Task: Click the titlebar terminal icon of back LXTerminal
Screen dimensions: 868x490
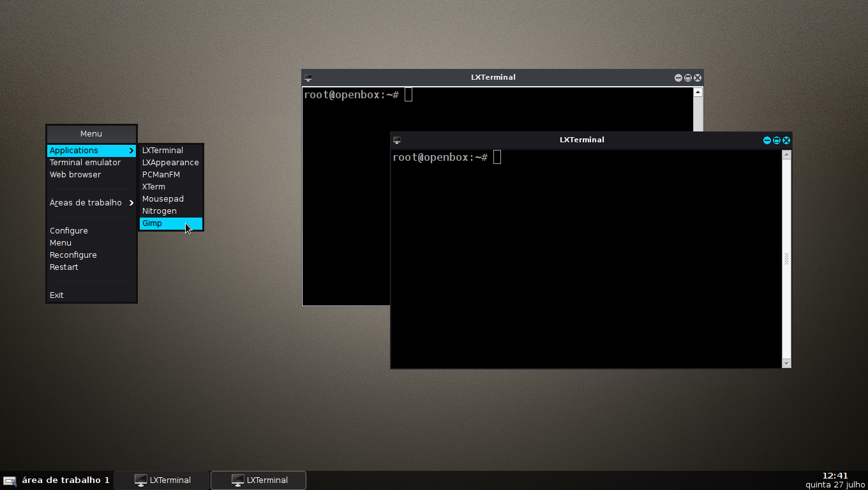Action: click(308, 77)
